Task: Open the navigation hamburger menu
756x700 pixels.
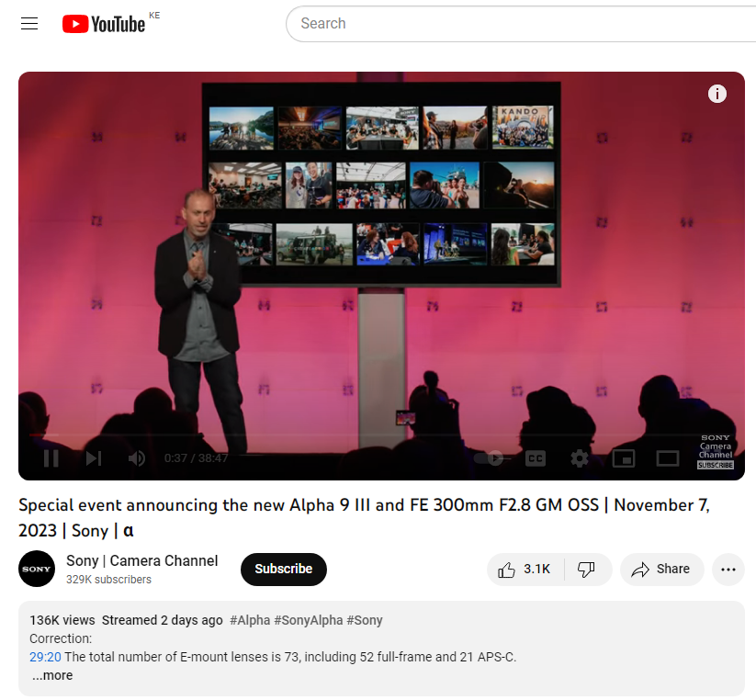Action: pyautogui.click(x=28, y=23)
